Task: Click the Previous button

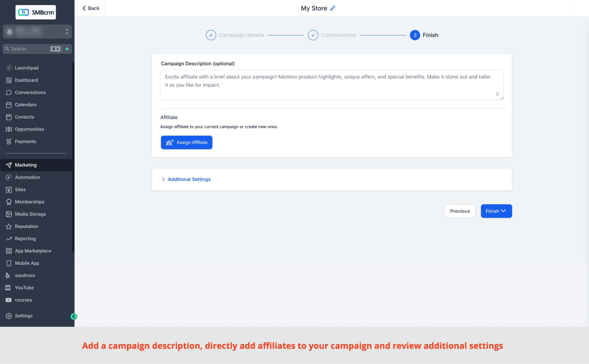Action: [460, 211]
